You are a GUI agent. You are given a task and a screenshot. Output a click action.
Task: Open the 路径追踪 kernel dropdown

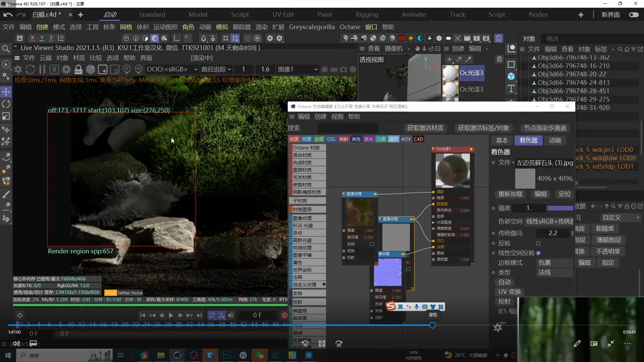point(216,69)
